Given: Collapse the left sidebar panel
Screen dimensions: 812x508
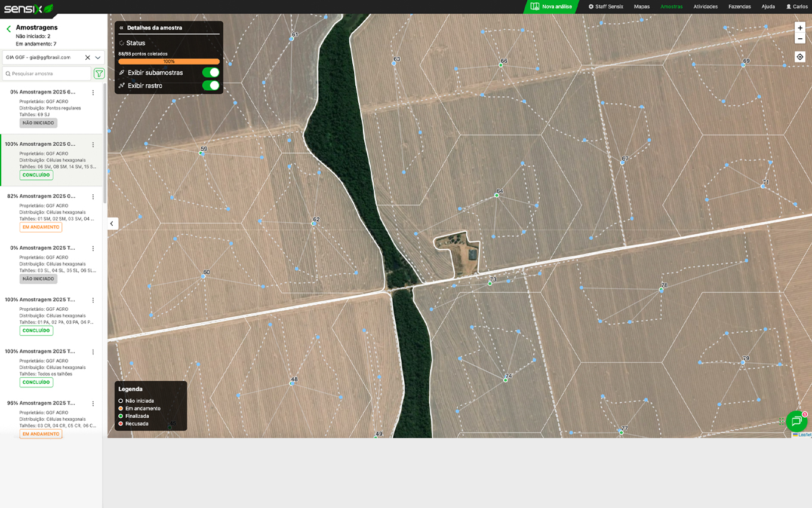Looking at the screenshot, I should point(112,224).
